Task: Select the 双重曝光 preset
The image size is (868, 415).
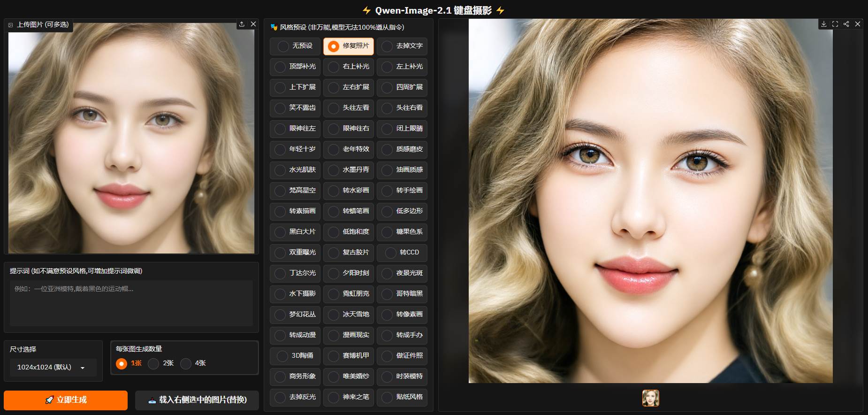Action: pyautogui.click(x=295, y=253)
